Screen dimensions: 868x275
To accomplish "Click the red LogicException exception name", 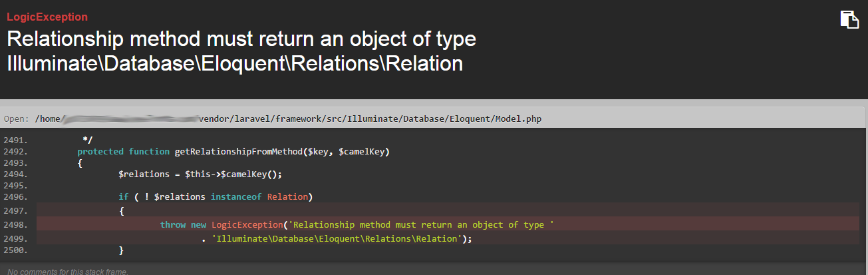I will pyautogui.click(x=47, y=17).
